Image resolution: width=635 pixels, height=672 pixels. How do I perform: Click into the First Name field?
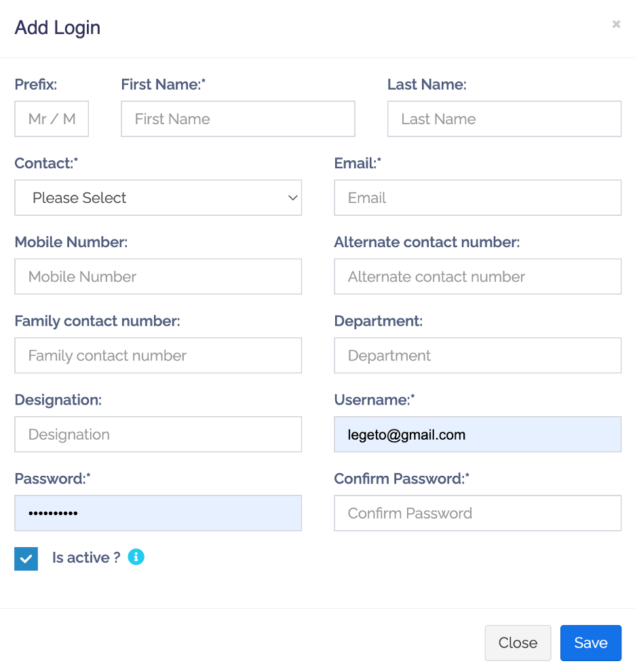(x=238, y=119)
